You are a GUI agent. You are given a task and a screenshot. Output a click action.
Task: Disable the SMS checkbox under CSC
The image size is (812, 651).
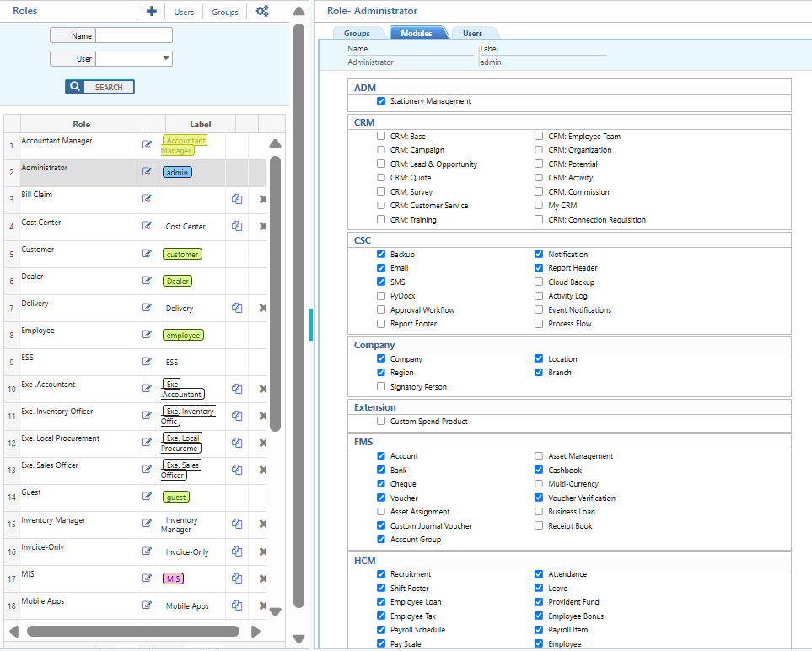pos(380,282)
